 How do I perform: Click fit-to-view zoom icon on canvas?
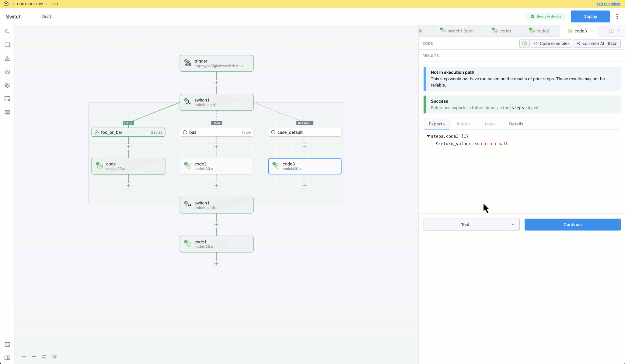(44, 357)
